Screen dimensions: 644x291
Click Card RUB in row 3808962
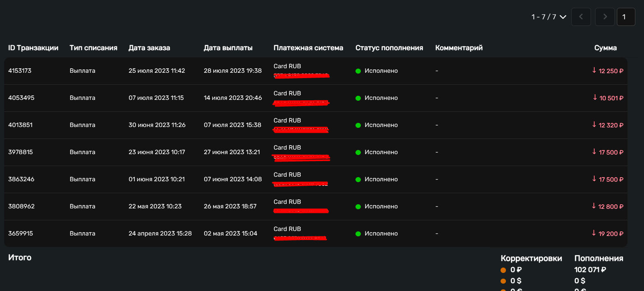287,202
